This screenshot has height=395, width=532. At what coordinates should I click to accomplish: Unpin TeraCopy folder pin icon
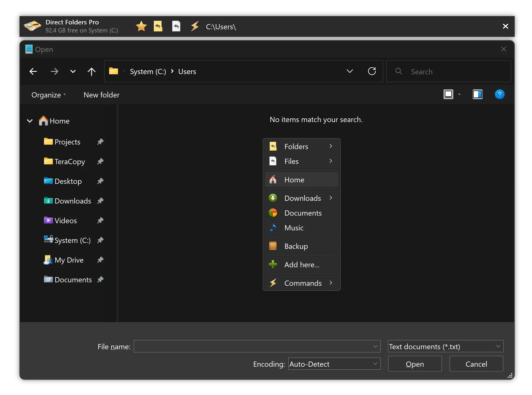pyautogui.click(x=100, y=161)
